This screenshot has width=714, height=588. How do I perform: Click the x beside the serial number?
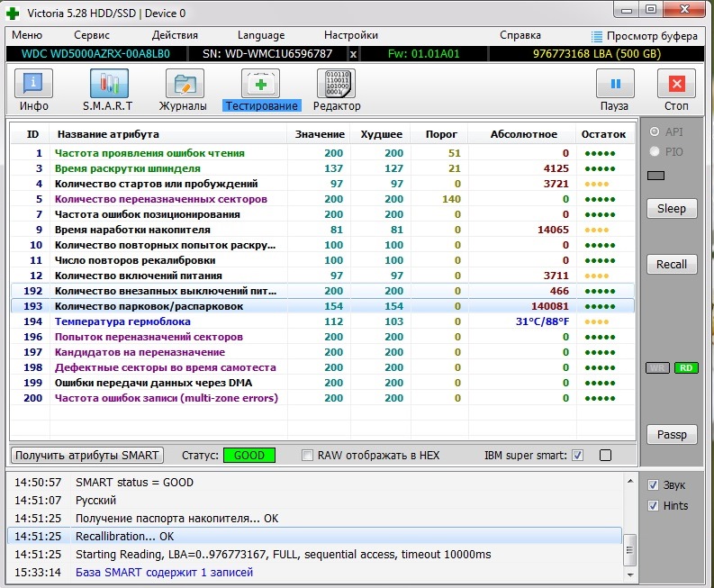pyautogui.click(x=353, y=54)
